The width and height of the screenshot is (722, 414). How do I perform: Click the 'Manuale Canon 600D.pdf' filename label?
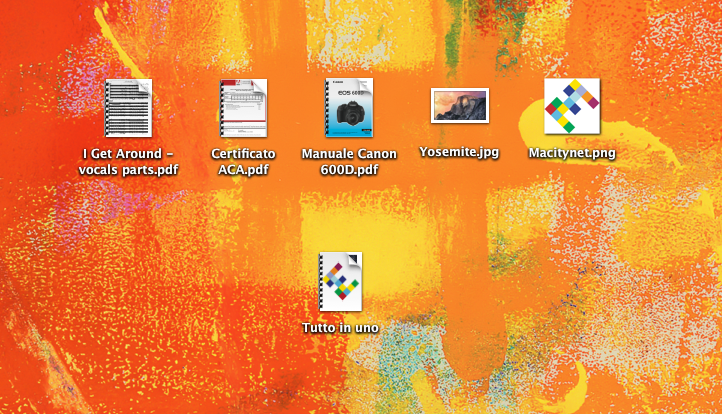point(349,162)
